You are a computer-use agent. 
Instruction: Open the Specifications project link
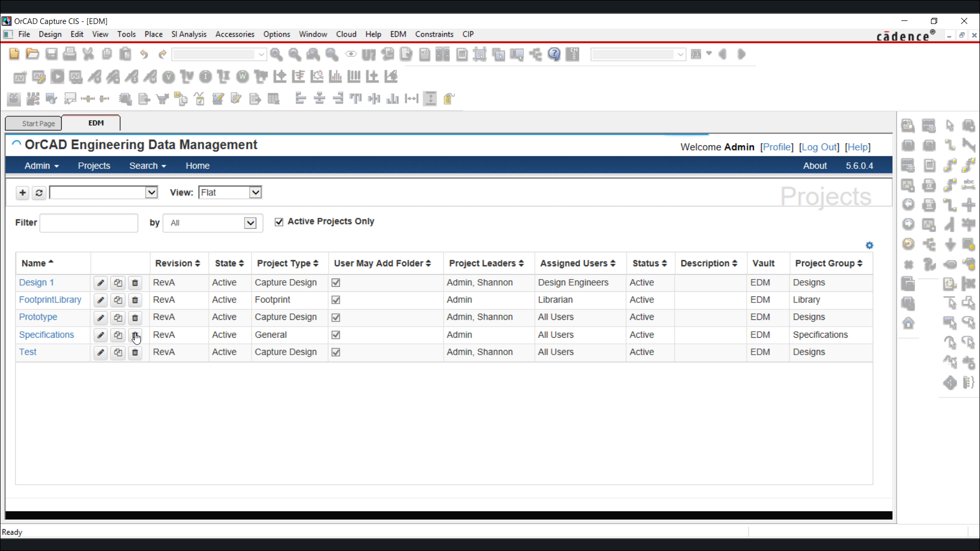coord(46,335)
